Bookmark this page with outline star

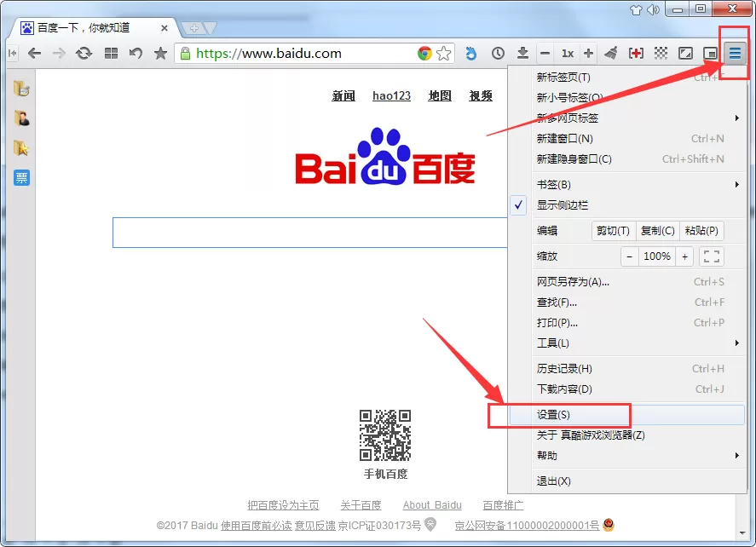pos(443,53)
